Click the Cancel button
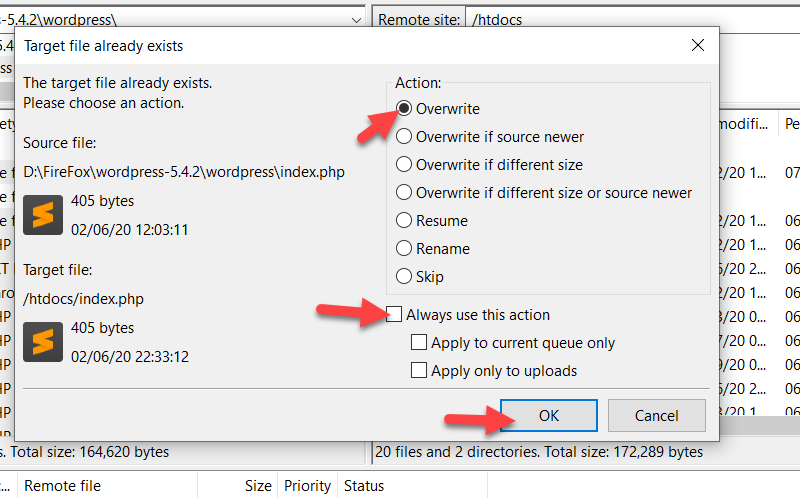The image size is (800, 499). [657, 415]
